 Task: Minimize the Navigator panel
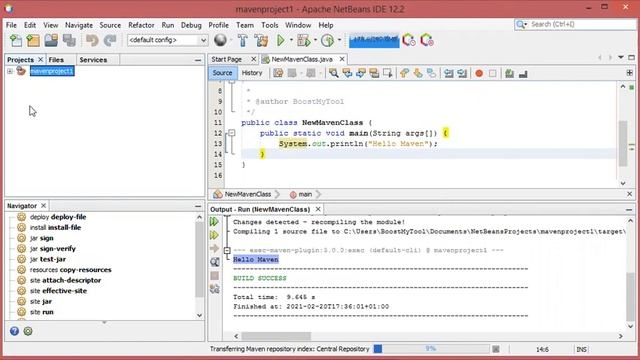[198, 206]
